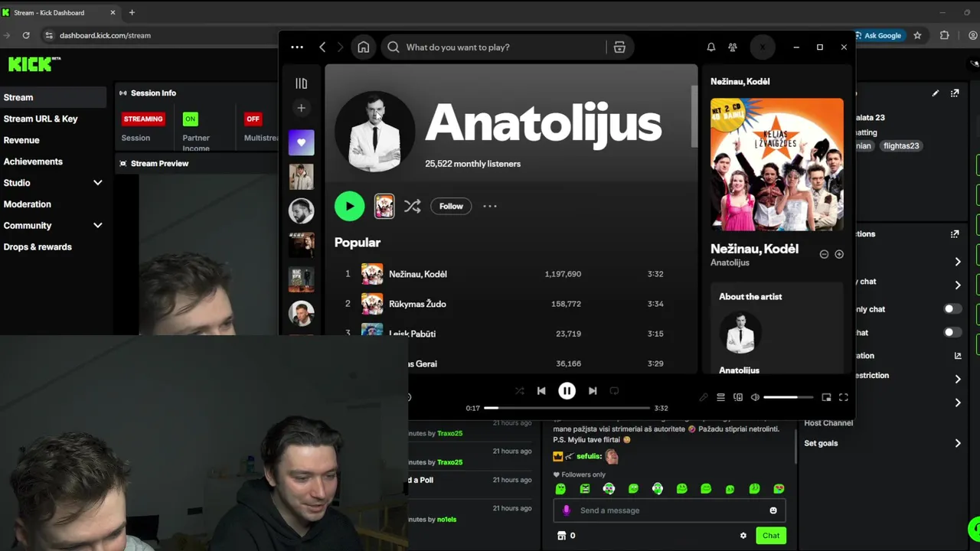Play Anatolijus with green play button
The height and width of the screenshot is (551, 980).
tap(350, 206)
